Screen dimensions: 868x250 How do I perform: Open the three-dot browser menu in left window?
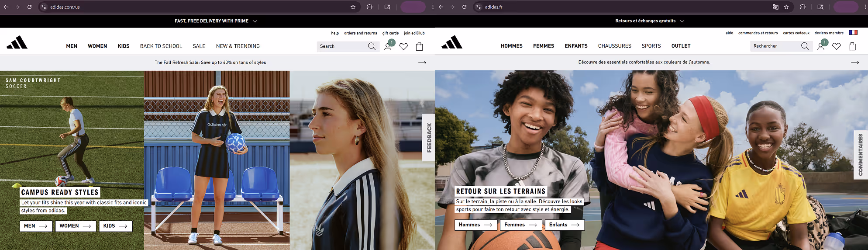(x=433, y=7)
